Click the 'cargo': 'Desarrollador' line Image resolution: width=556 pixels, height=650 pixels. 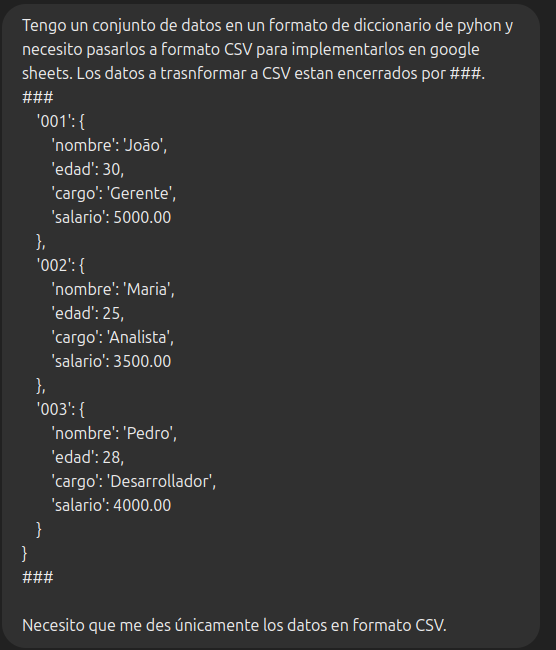[134, 481]
